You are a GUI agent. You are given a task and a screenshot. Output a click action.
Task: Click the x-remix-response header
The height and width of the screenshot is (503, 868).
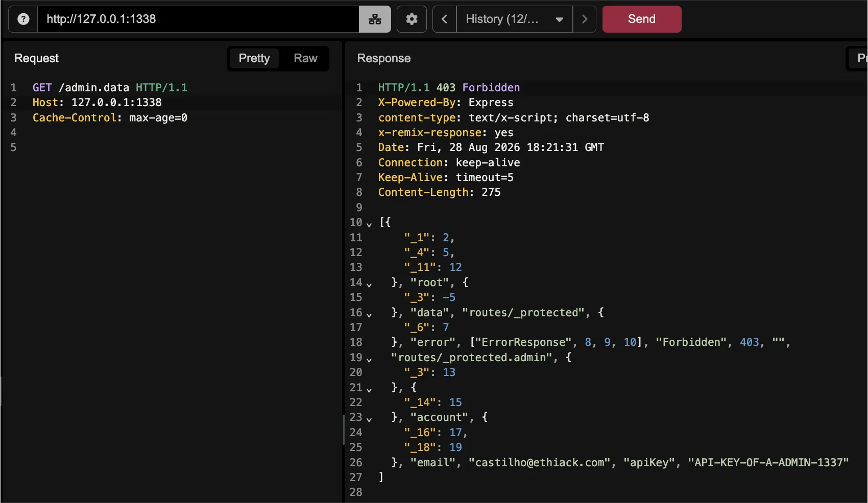pyautogui.click(x=446, y=133)
